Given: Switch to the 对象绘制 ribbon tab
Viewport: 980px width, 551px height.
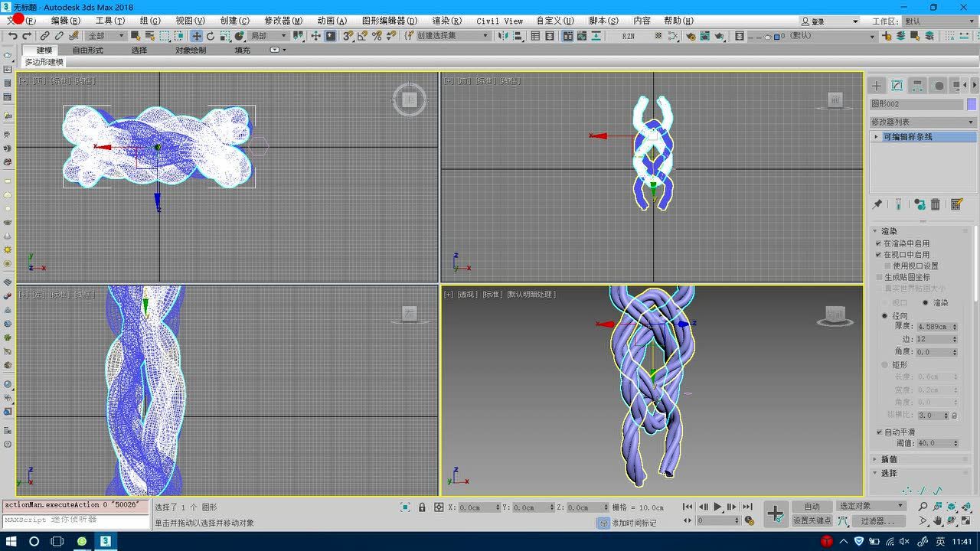Looking at the screenshot, I should coord(191,50).
